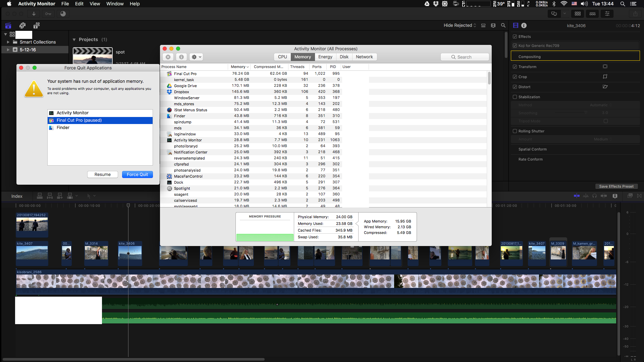Open the Stabilization Method Automatic dropdown
The height and width of the screenshot is (362, 644).
600,105
